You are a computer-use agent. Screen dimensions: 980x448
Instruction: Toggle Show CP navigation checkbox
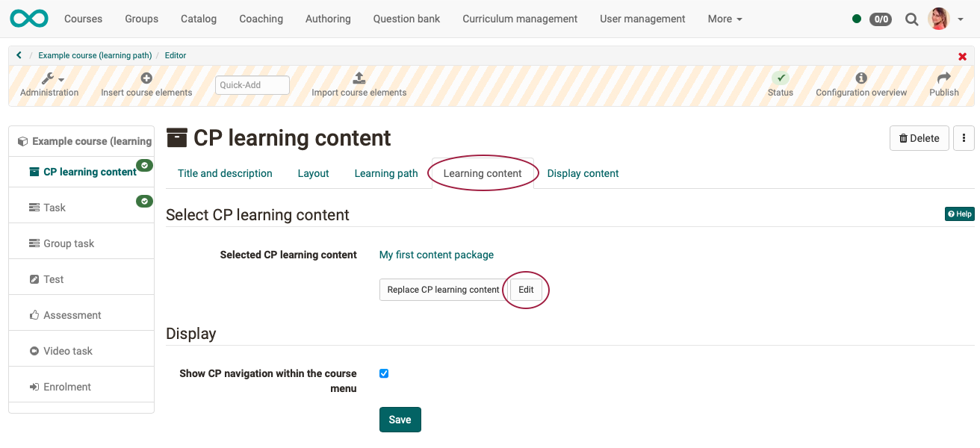point(384,373)
